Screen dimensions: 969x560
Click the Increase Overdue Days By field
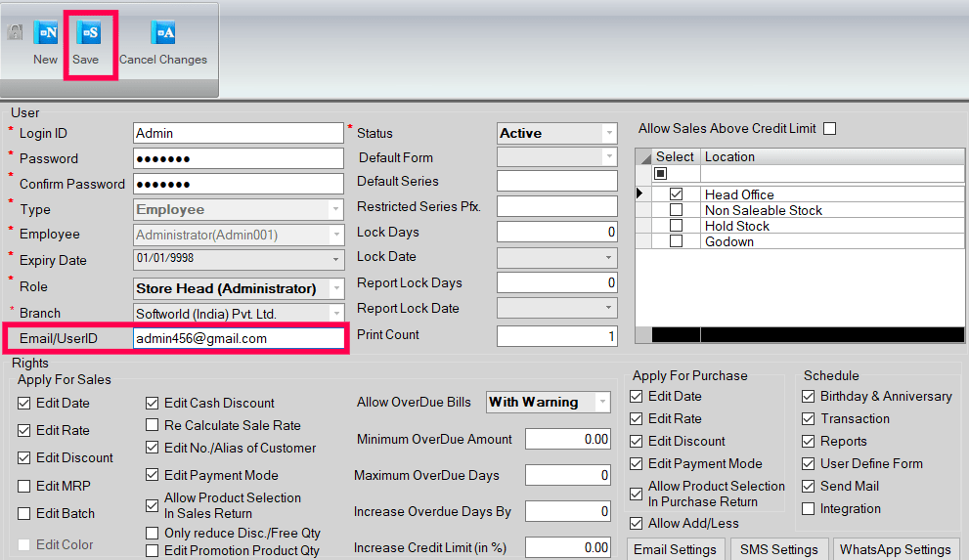567,511
